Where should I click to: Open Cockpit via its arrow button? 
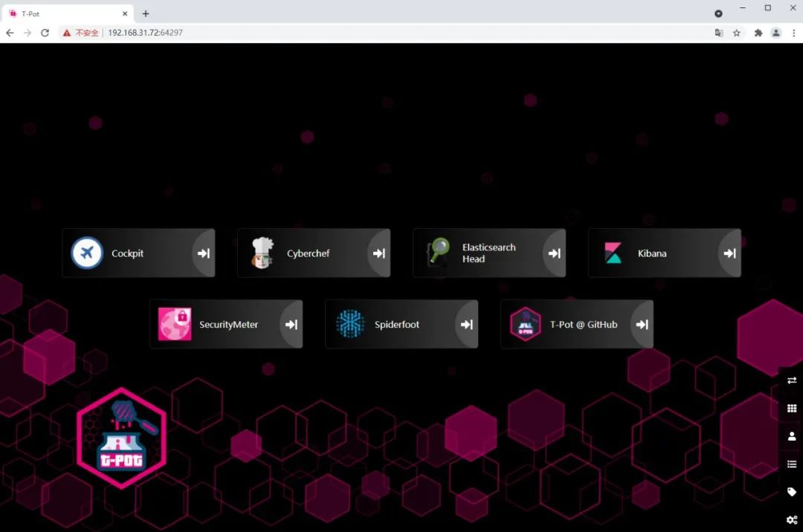pos(204,253)
